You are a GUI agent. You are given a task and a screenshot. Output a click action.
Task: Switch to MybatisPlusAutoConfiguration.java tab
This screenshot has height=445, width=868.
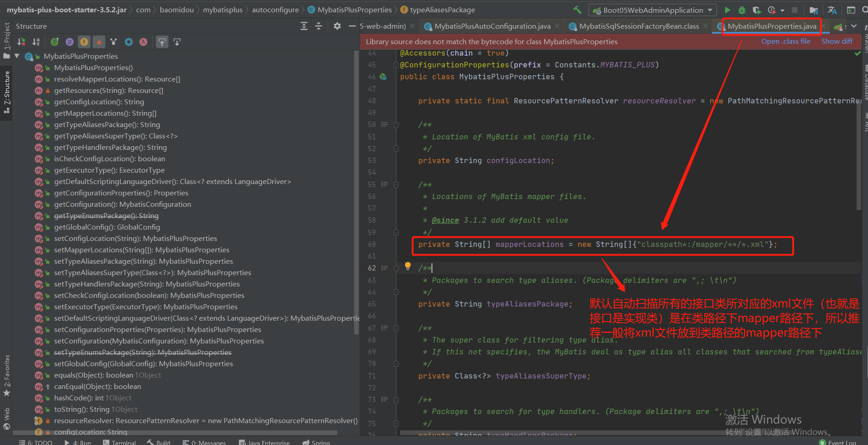492,26
